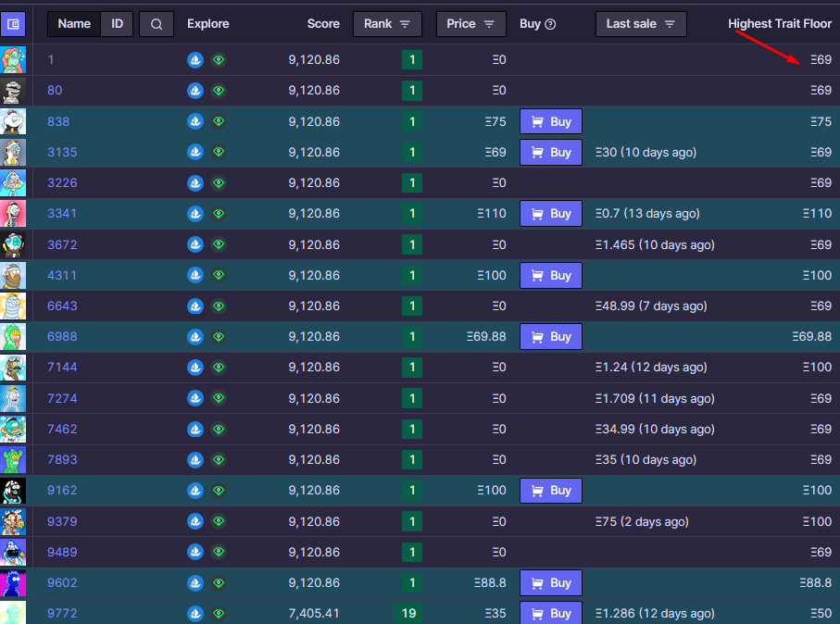Click last sale Ξ48.99 (7 days ago)
The width and height of the screenshot is (840, 624).
click(651, 306)
